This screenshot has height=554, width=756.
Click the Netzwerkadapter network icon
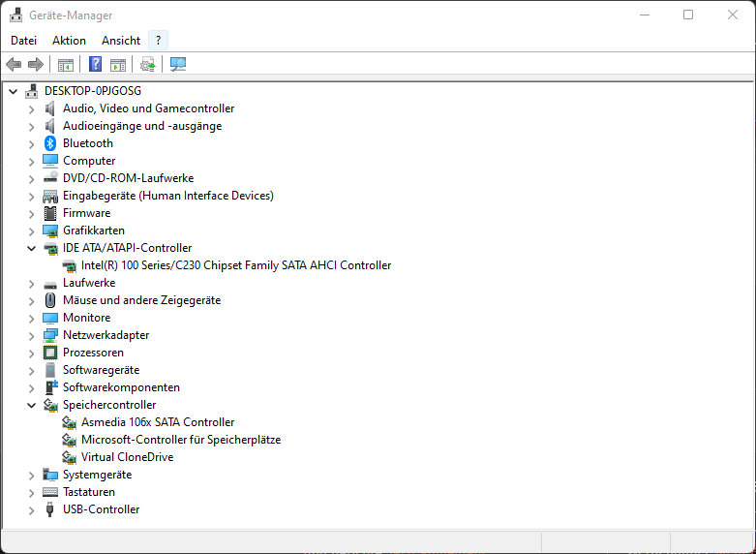[50, 335]
